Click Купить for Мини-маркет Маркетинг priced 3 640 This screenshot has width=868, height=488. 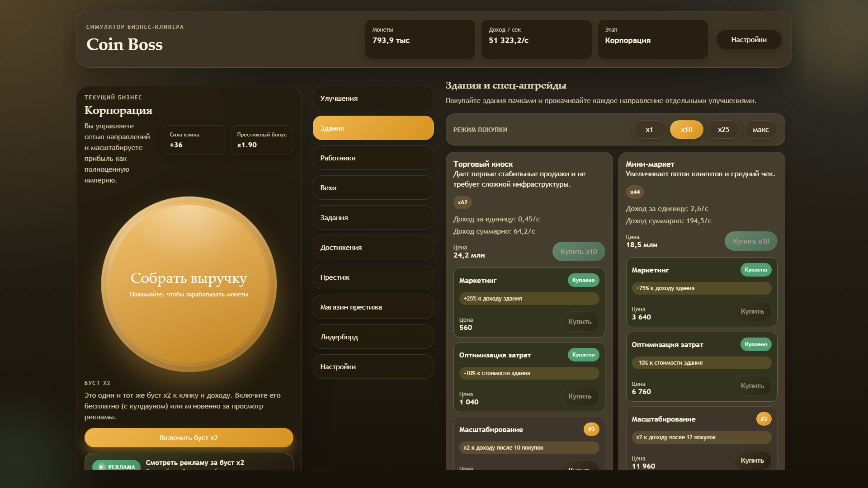(x=752, y=311)
